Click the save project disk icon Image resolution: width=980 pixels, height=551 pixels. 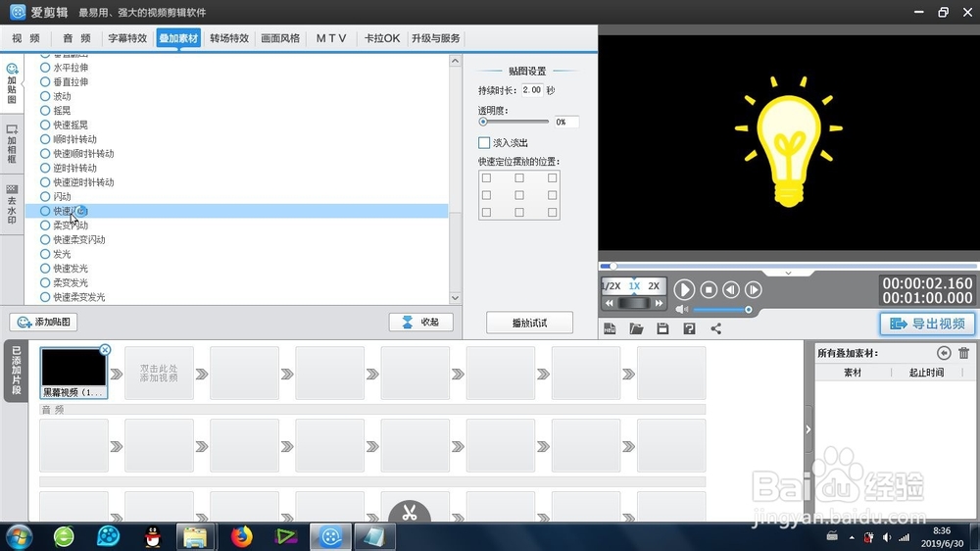pyautogui.click(x=662, y=328)
